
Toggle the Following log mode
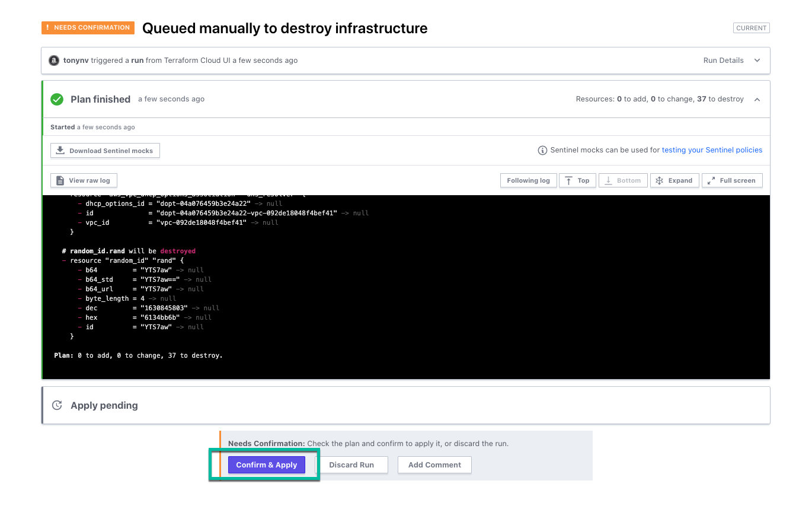point(528,180)
